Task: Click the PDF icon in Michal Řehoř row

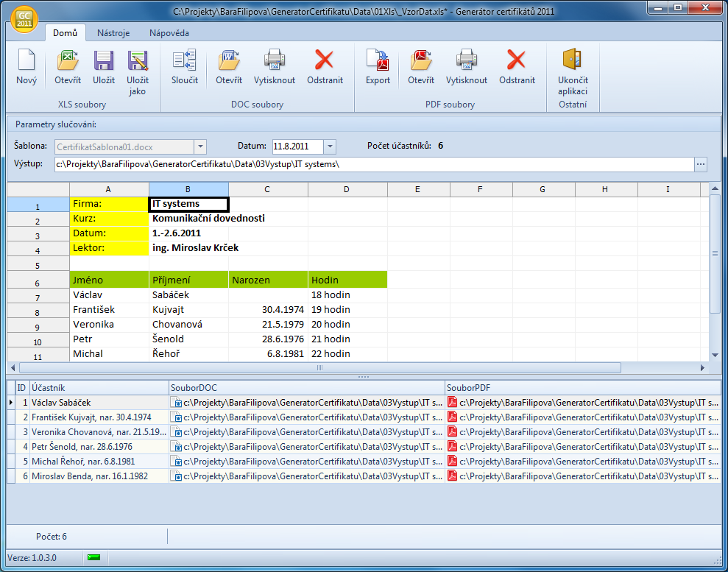Action: [x=452, y=461]
